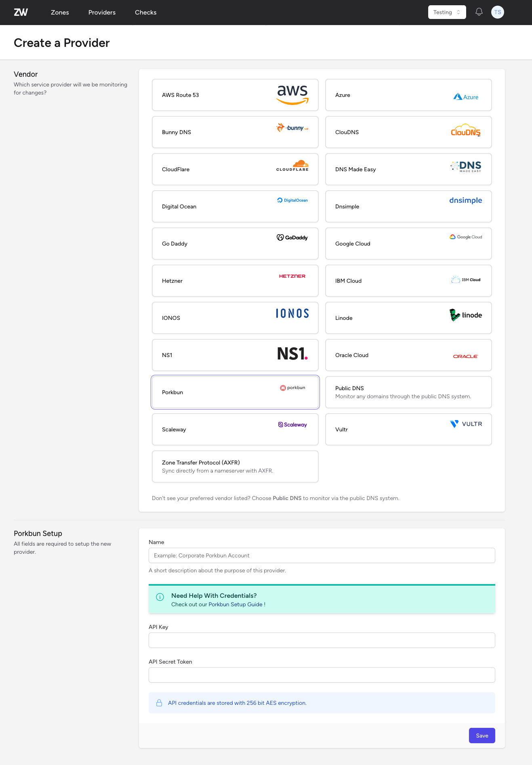Click the Vultr logo
This screenshot has width=532, height=765.
click(465, 424)
